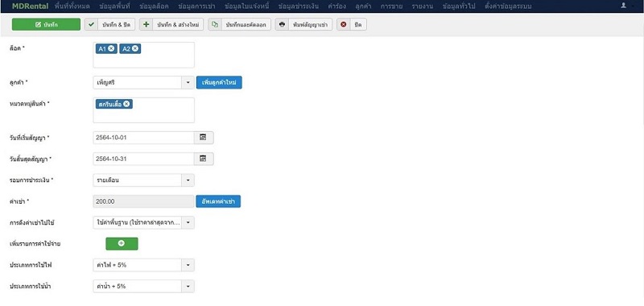Open the ข้อมูลใบแจ้งหนี้ menu
Image resolution: width=644 pixels, height=306 pixels.
[246, 6]
